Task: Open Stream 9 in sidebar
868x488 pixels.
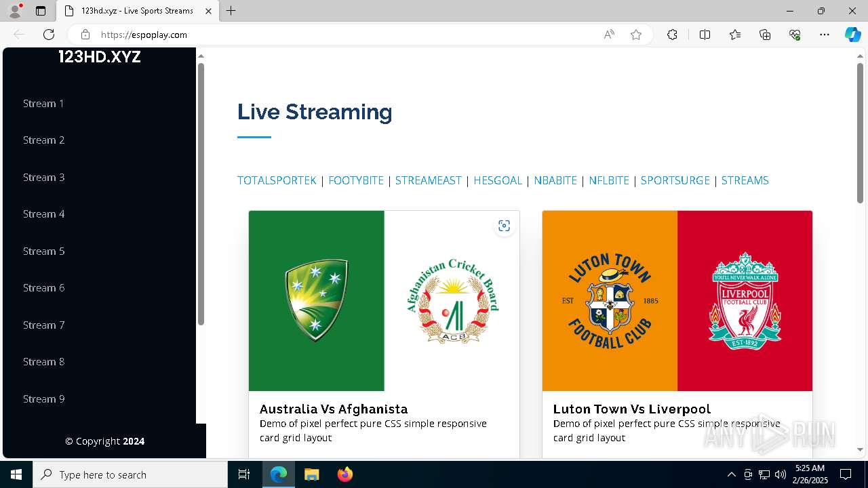Action: click(43, 399)
